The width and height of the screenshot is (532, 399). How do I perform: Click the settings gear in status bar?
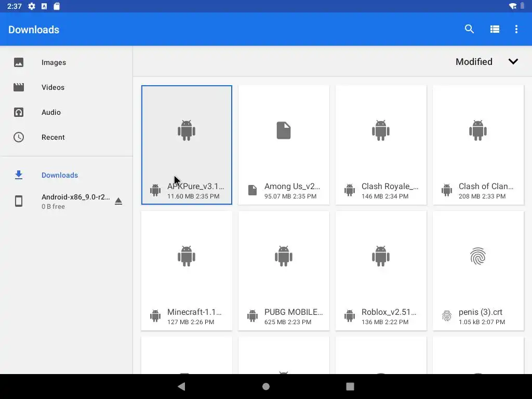coord(32,6)
